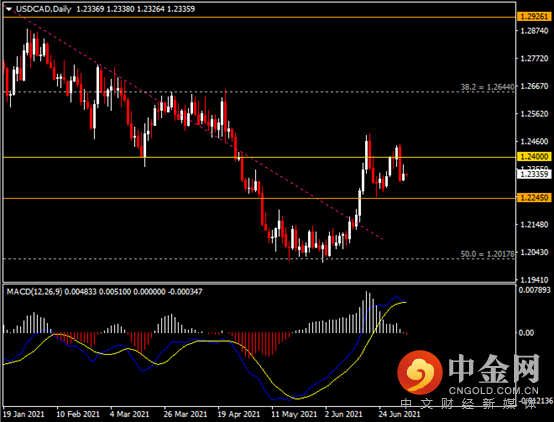Click the 19 Apr 2021 date marker
The image size is (554, 422).
coord(238,414)
